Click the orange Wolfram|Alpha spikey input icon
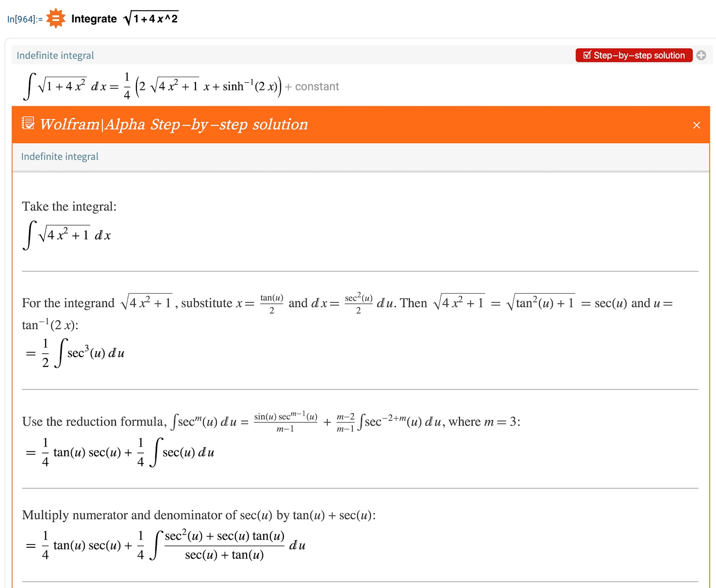This screenshot has width=716, height=588. coord(56,18)
